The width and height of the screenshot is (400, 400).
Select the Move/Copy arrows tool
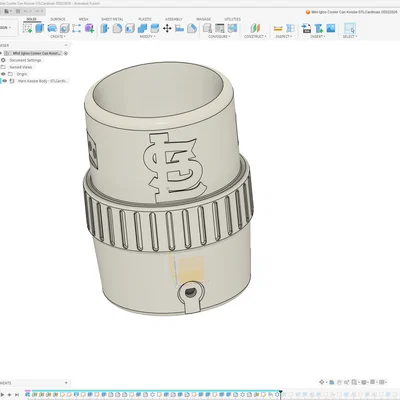click(x=167, y=28)
